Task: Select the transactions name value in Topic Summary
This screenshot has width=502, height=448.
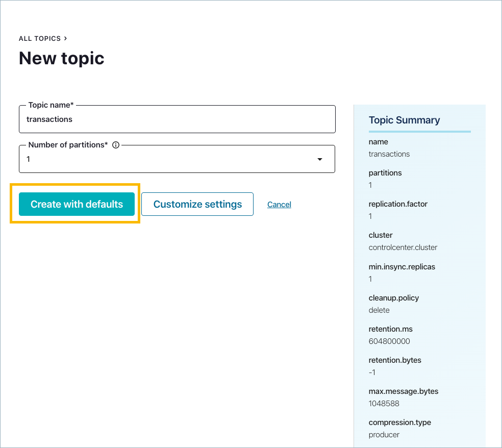Action: [389, 154]
